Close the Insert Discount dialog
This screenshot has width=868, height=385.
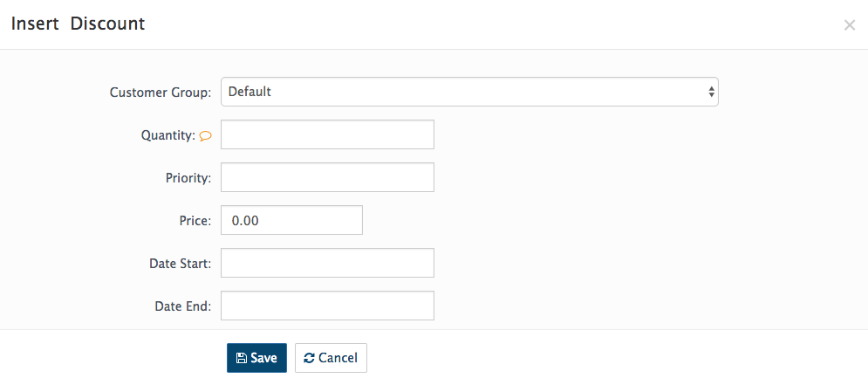coord(849,25)
